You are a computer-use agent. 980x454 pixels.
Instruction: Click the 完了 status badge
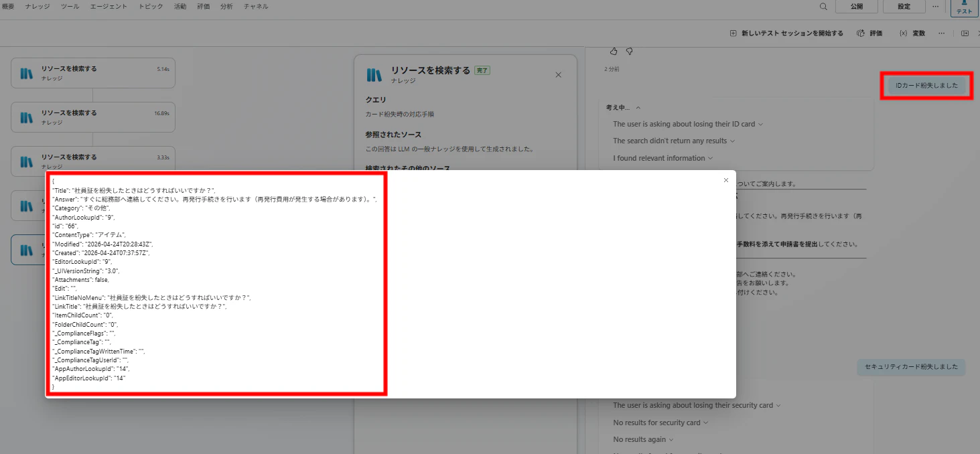click(x=482, y=70)
